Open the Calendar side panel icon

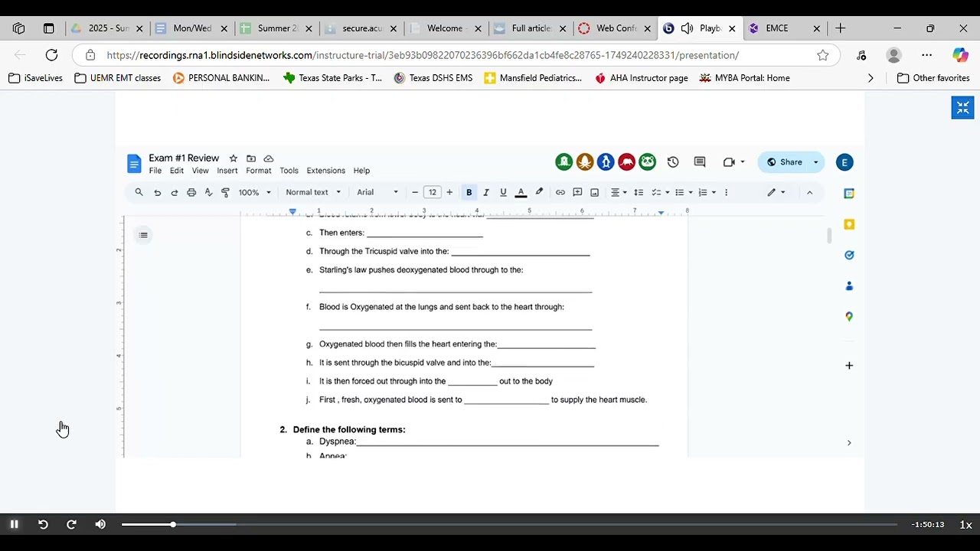pyautogui.click(x=849, y=194)
